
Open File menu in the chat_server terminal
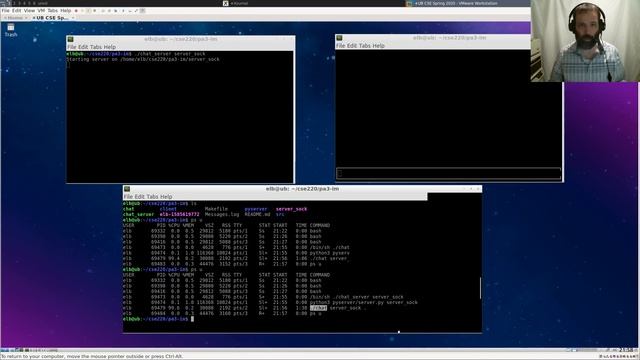pos(72,47)
